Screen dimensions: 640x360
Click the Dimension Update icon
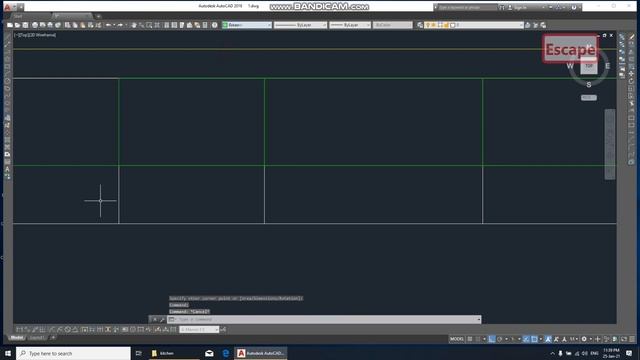coord(173,329)
